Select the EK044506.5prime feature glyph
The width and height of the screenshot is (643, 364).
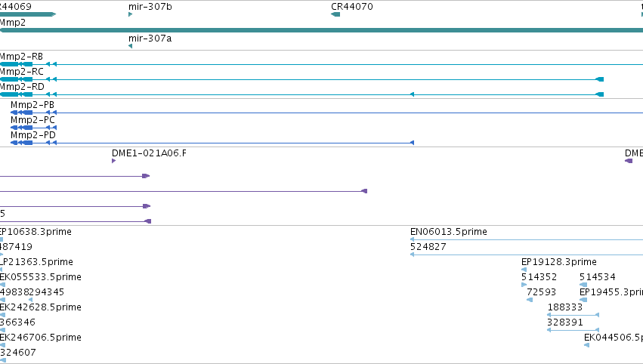[x=587, y=345]
